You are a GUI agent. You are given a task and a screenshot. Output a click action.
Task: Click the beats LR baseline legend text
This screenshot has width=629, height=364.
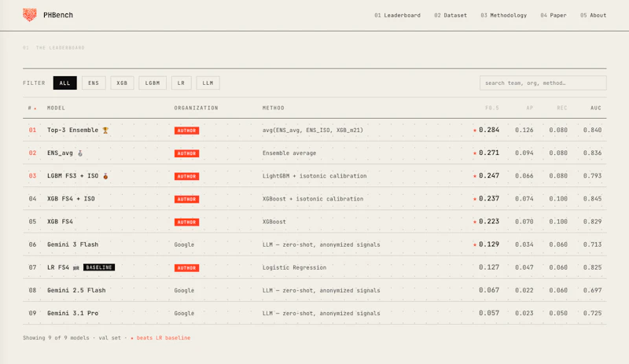[164, 338]
